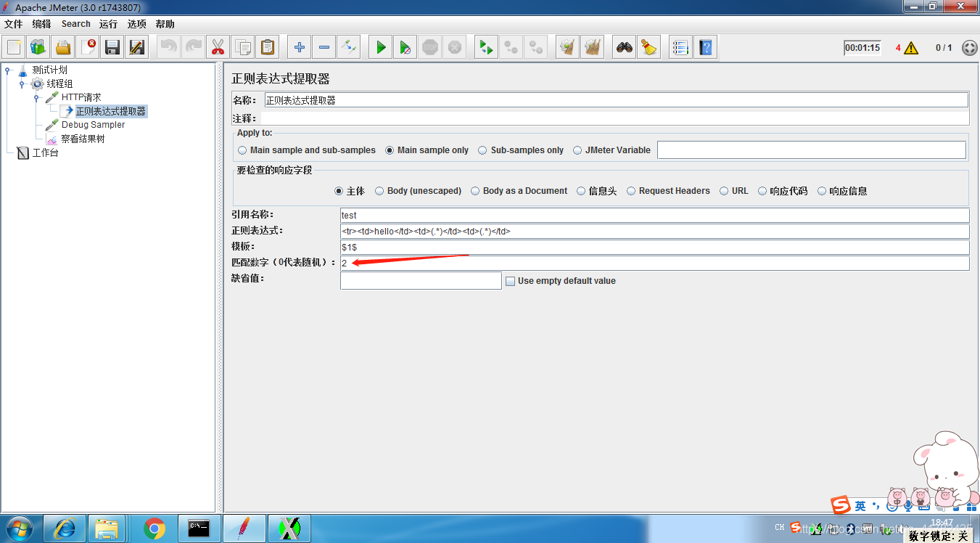Collapse the 测试计划 tree node handle
The image size is (980, 543).
tap(8, 70)
